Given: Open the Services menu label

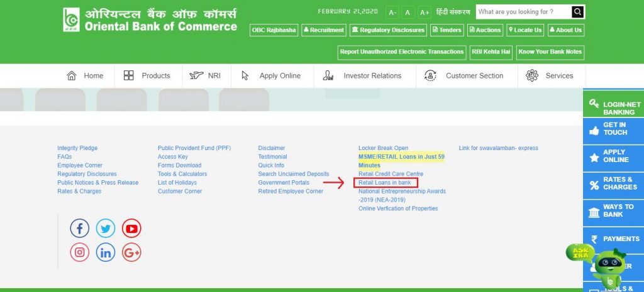Looking at the screenshot, I should 559,76.
